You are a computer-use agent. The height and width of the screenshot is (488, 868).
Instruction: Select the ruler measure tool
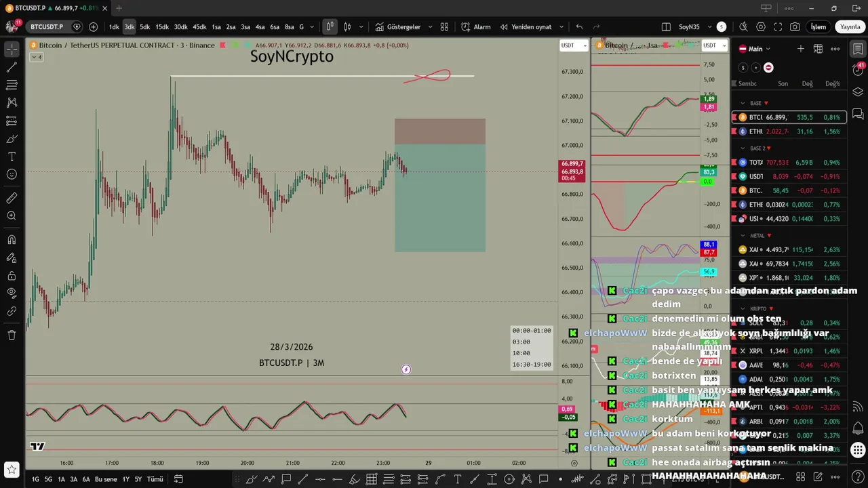point(12,198)
